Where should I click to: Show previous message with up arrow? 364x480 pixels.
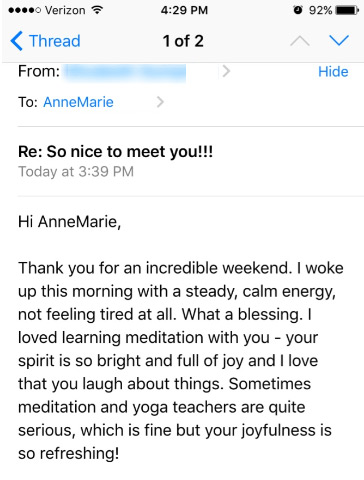300,41
